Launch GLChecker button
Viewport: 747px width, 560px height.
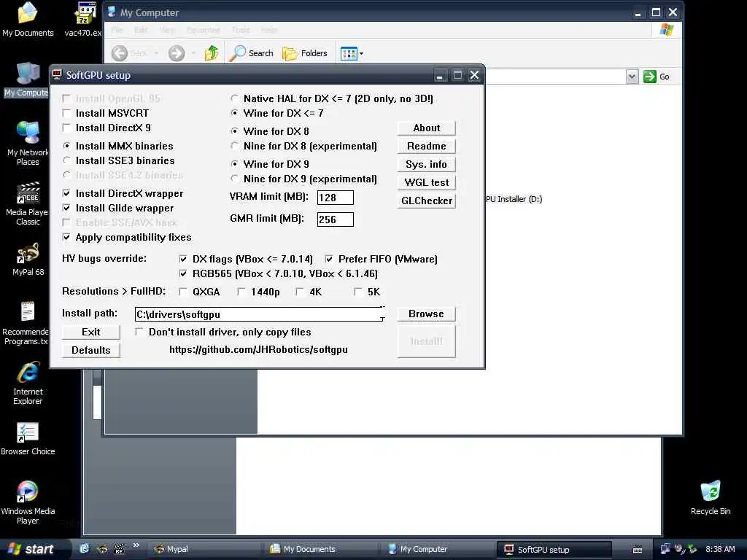(426, 201)
